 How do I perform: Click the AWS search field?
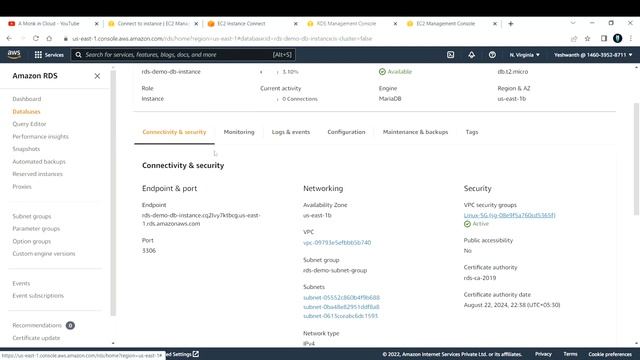click(183, 55)
